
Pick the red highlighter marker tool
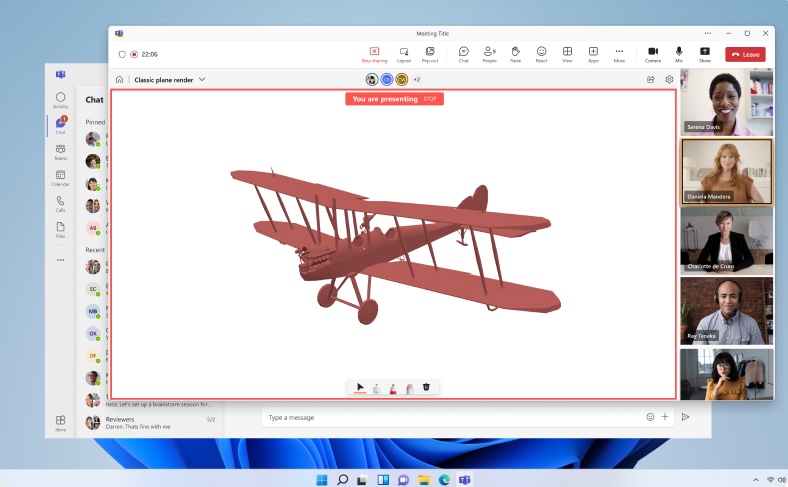(392, 387)
